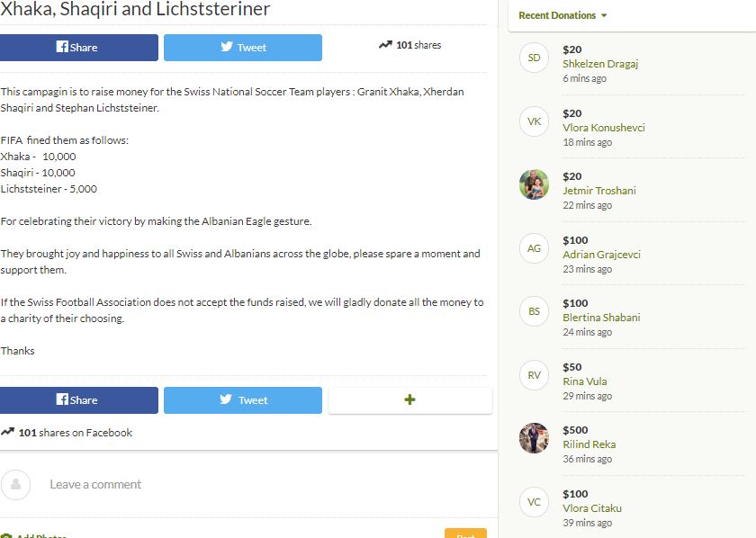Click in the Leave a comment field
This screenshot has width=756, height=538.
(x=261, y=484)
